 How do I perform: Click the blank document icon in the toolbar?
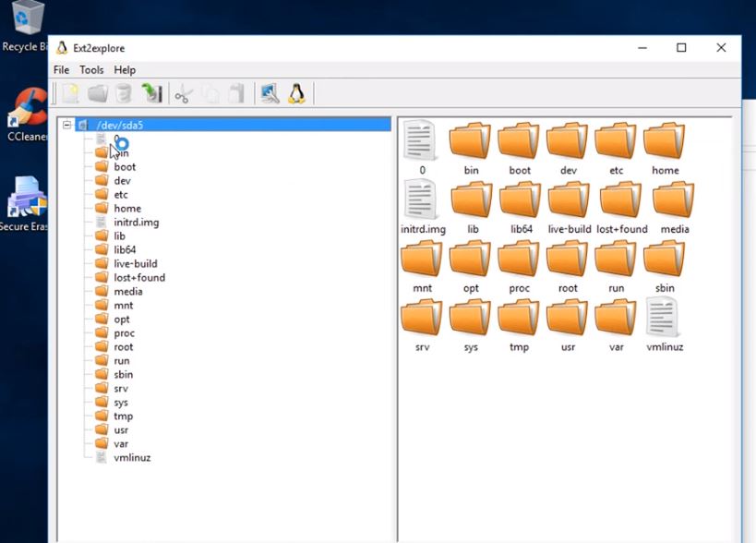[x=70, y=93]
